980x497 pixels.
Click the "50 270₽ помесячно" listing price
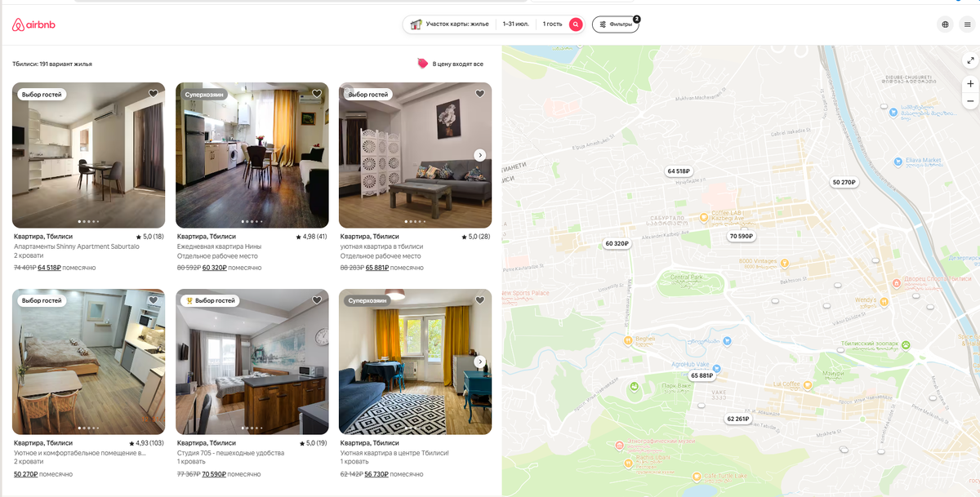pos(43,474)
